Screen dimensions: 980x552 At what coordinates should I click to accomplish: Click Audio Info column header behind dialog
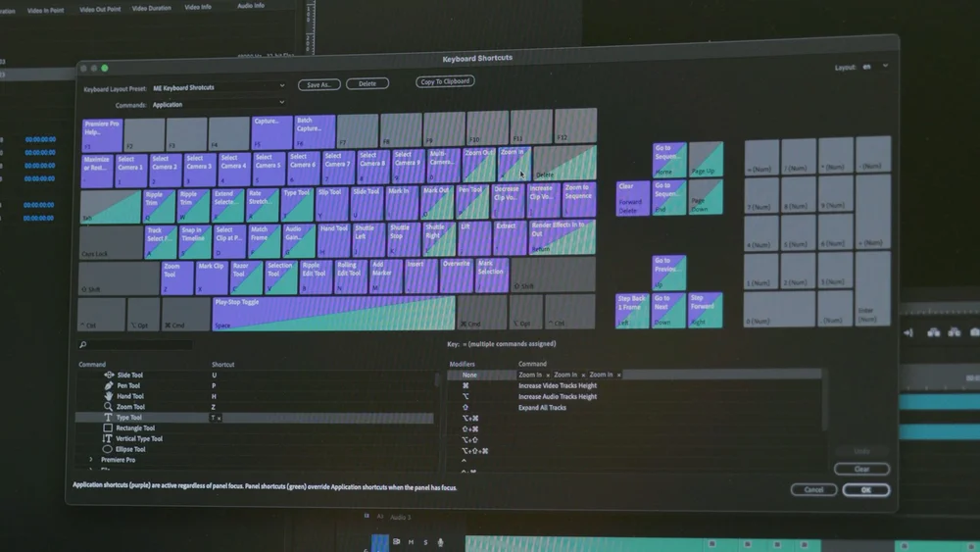[251, 6]
